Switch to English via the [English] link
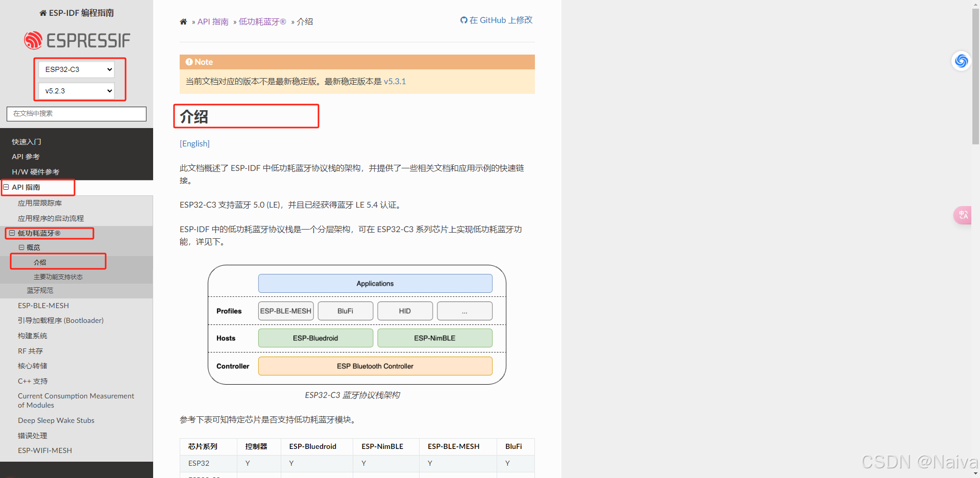 (194, 143)
